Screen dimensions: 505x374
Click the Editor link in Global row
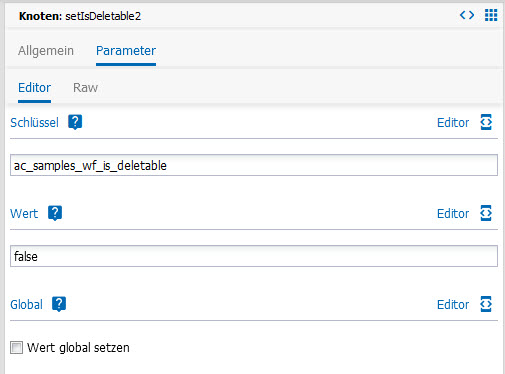tap(453, 304)
